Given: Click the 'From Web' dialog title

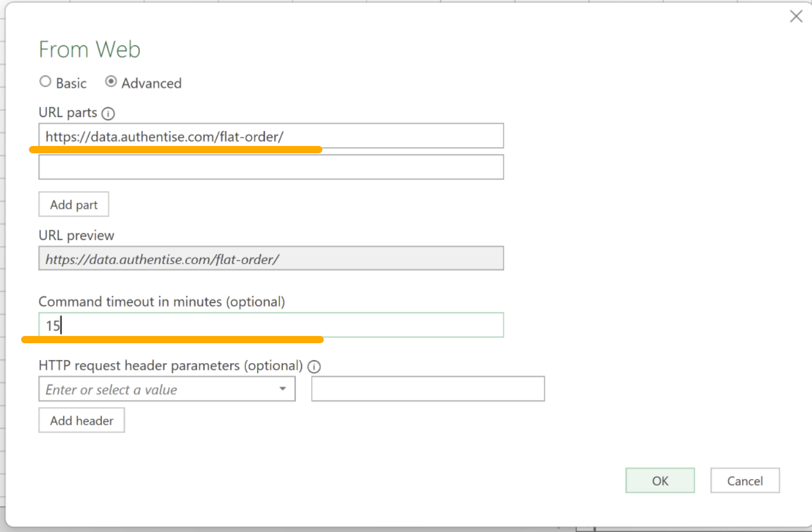Looking at the screenshot, I should [89, 49].
